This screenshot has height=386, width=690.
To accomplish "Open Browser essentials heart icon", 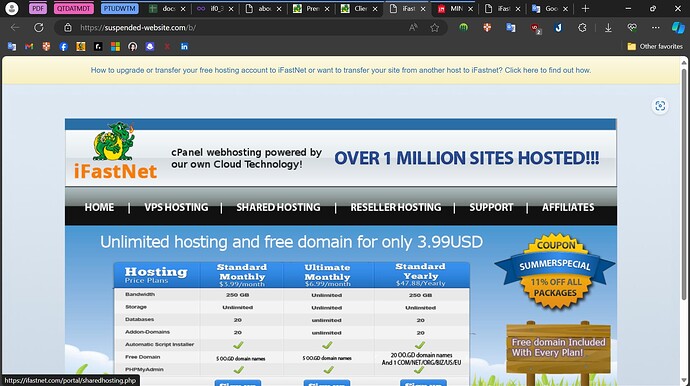I will pos(632,27).
